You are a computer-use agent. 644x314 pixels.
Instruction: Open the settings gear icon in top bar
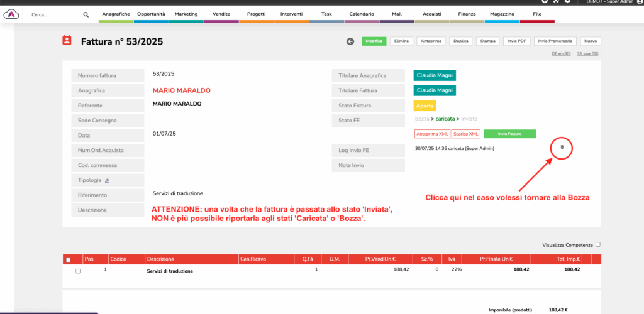567,2
